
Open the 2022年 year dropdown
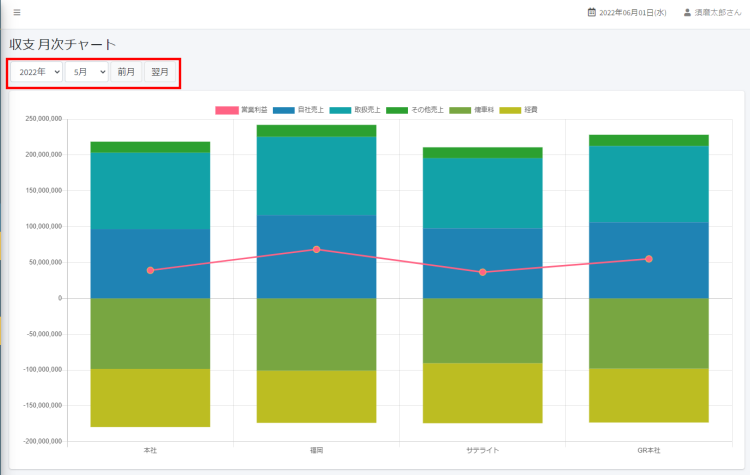(x=37, y=72)
